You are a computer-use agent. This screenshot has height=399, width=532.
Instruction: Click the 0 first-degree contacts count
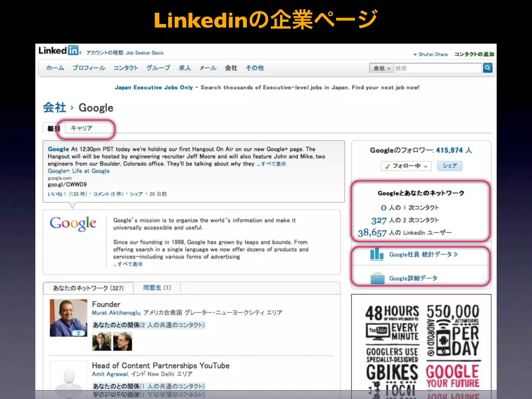[384, 208]
